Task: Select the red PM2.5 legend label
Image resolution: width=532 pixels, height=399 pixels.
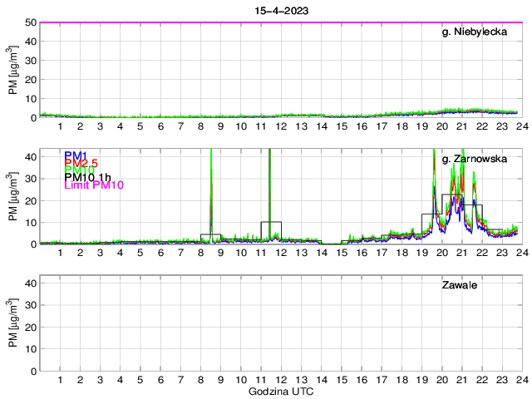Action: [x=81, y=164]
